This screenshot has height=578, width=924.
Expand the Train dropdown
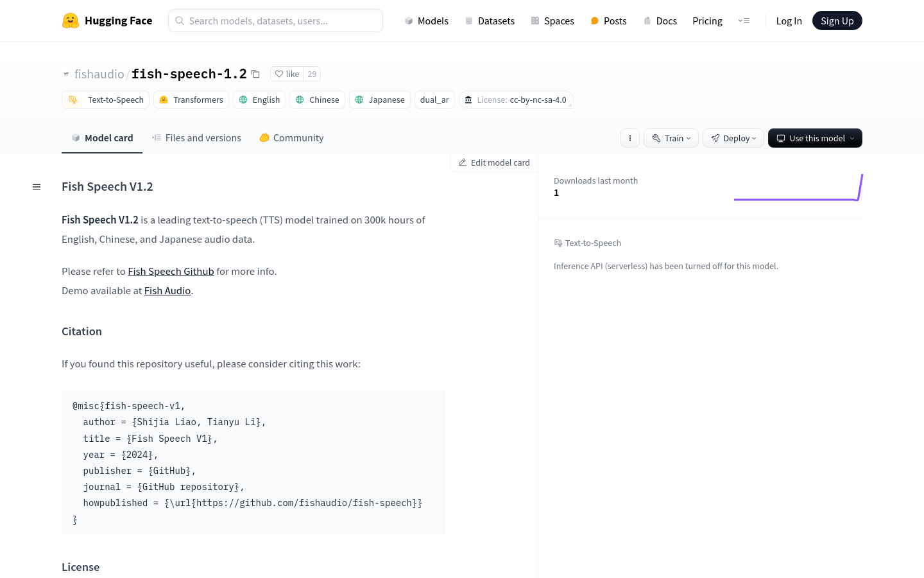click(x=671, y=138)
